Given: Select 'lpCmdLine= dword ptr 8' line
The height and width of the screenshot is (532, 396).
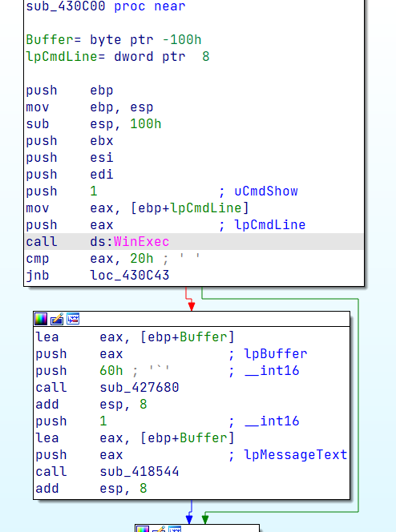Looking at the screenshot, I should [118, 56].
